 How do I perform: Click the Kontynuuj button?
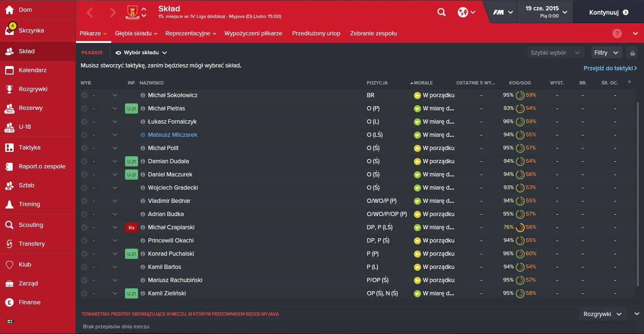(x=609, y=13)
